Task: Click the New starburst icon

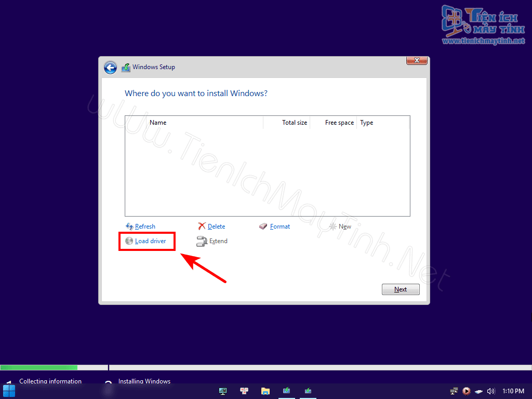Action: tap(333, 227)
